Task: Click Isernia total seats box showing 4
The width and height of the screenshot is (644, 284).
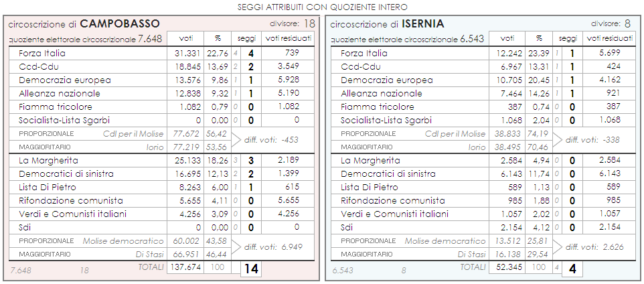Action: 572,269
